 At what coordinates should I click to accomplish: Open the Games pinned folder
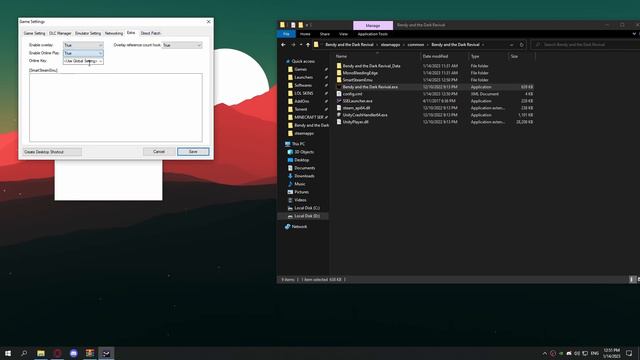pyautogui.click(x=300, y=69)
